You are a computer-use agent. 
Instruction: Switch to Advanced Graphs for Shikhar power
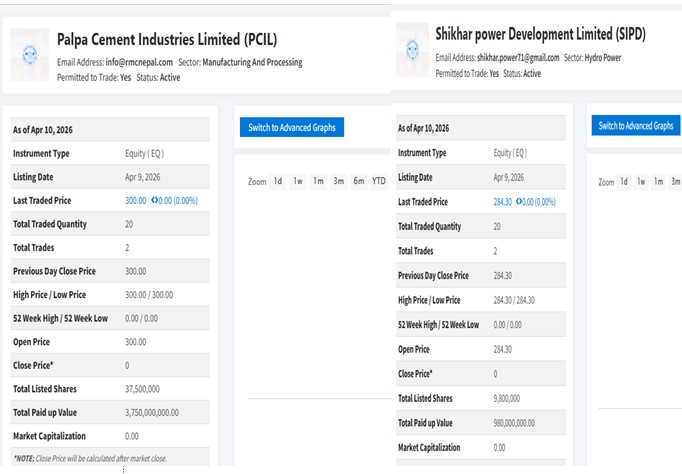coord(635,126)
